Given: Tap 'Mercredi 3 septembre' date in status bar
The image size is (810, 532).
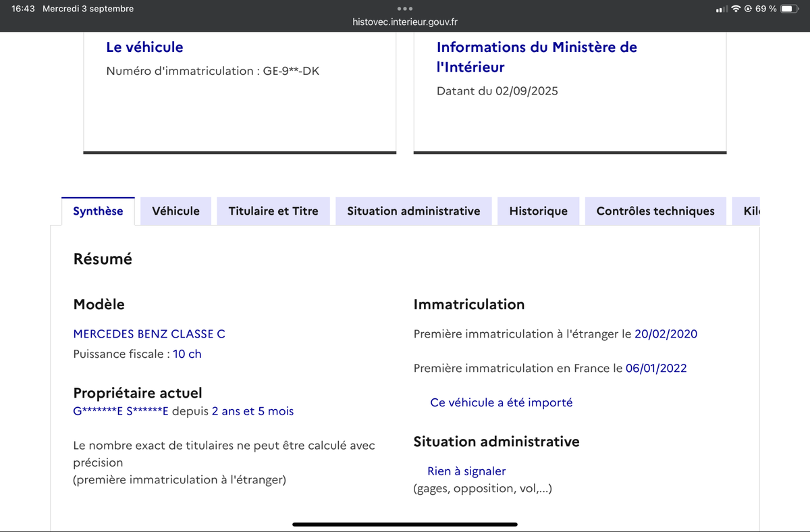Looking at the screenshot, I should (x=88, y=9).
